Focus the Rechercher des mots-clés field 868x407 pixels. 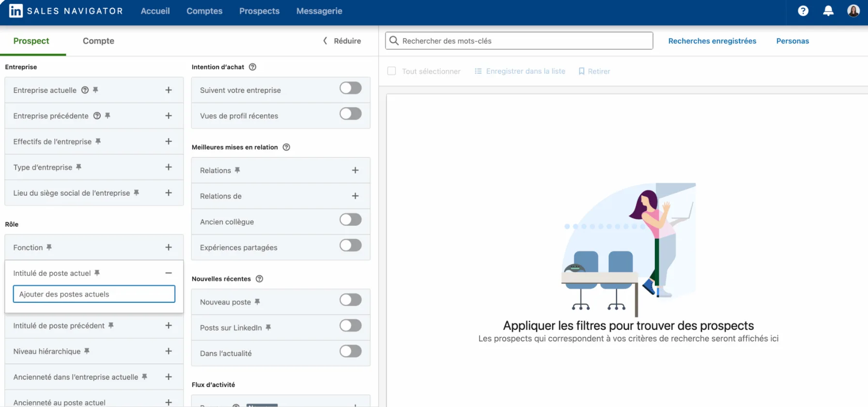pyautogui.click(x=519, y=41)
